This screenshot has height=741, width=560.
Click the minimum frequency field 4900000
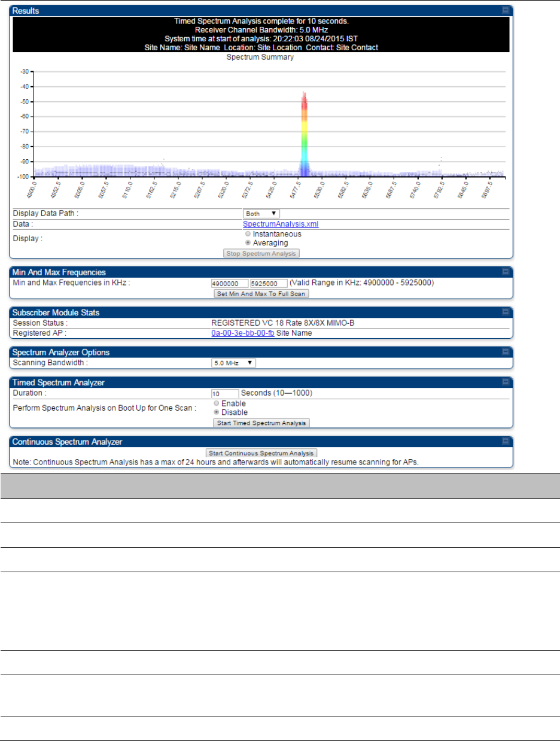(230, 284)
